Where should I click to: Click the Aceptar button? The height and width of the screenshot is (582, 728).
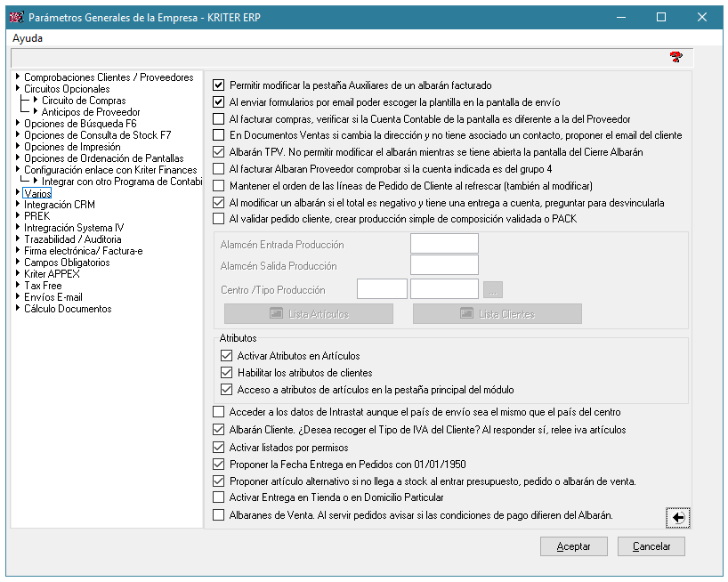pos(574,546)
